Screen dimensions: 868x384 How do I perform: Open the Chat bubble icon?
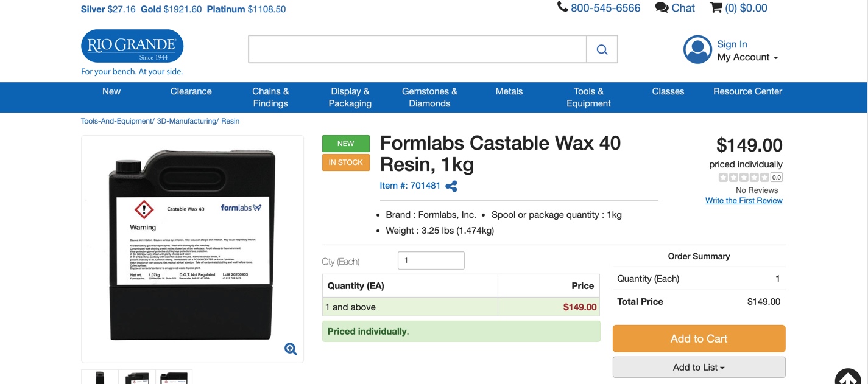[x=661, y=8]
